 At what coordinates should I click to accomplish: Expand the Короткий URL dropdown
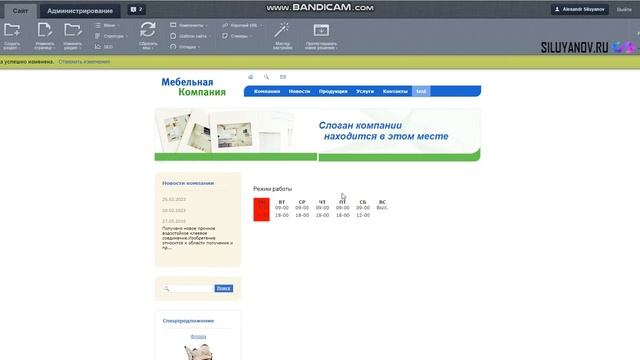coord(261,26)
